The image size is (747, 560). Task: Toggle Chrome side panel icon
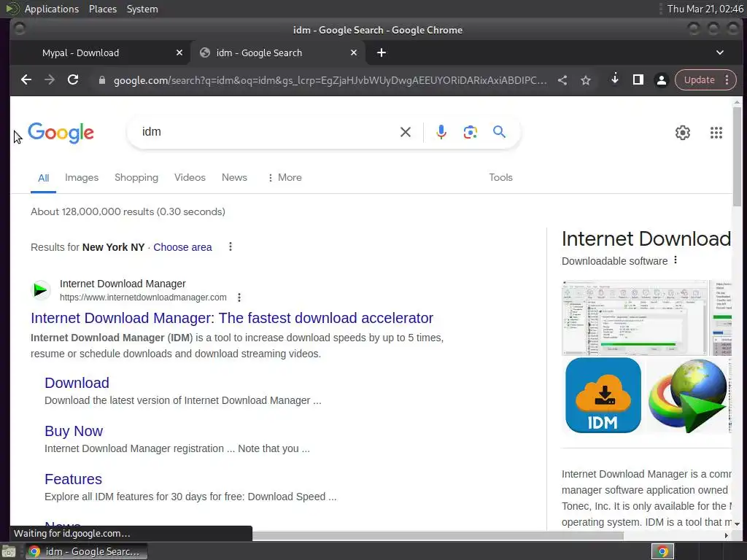(638, 79)
